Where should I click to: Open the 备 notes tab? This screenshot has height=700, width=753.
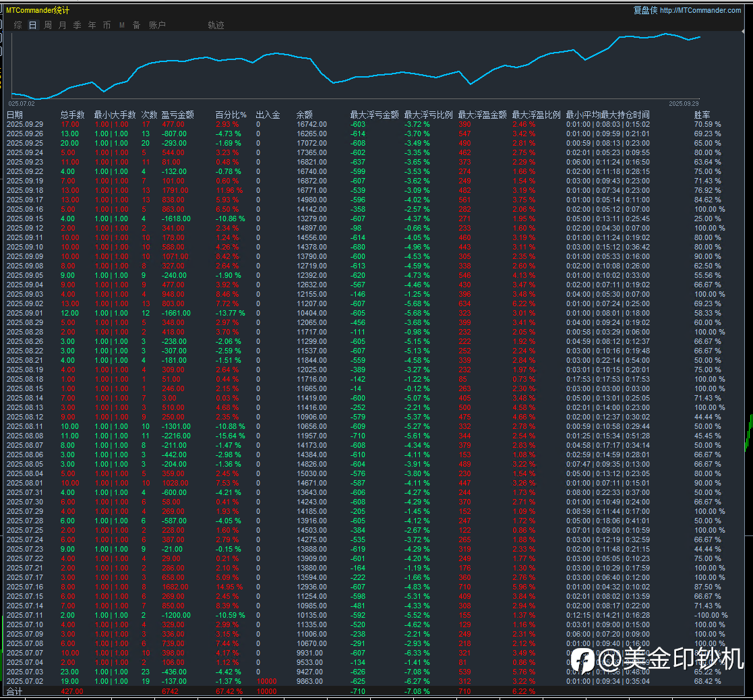coord(137,25)
